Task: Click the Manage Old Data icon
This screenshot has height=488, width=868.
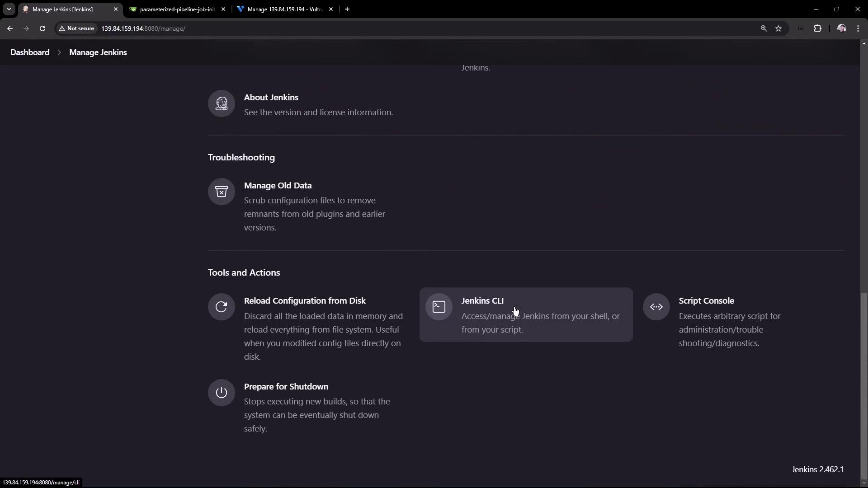Action: (221, 192)
